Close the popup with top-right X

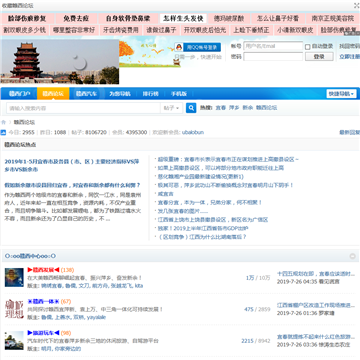coord(356,5)
